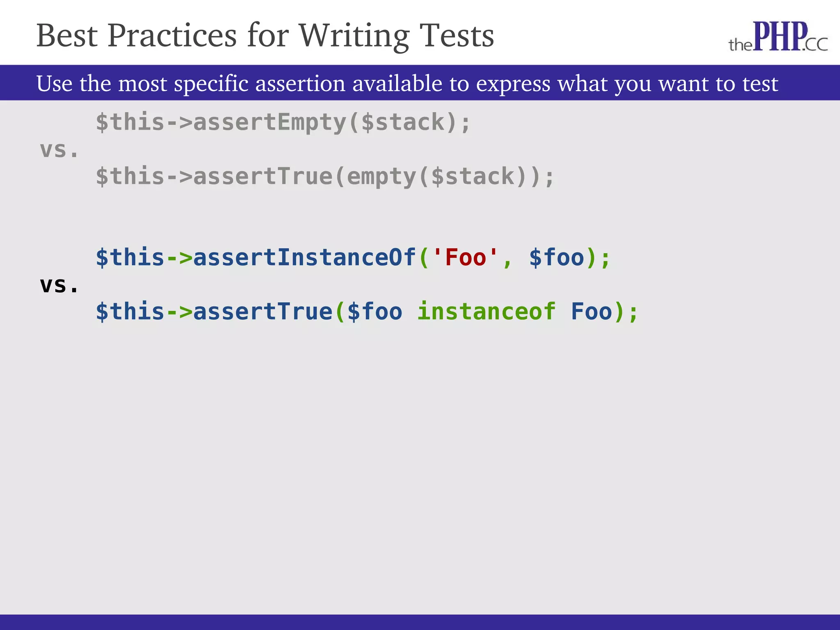
Task: Click the assertEmpty($stack) code line
Action: (x=283, y=122)
